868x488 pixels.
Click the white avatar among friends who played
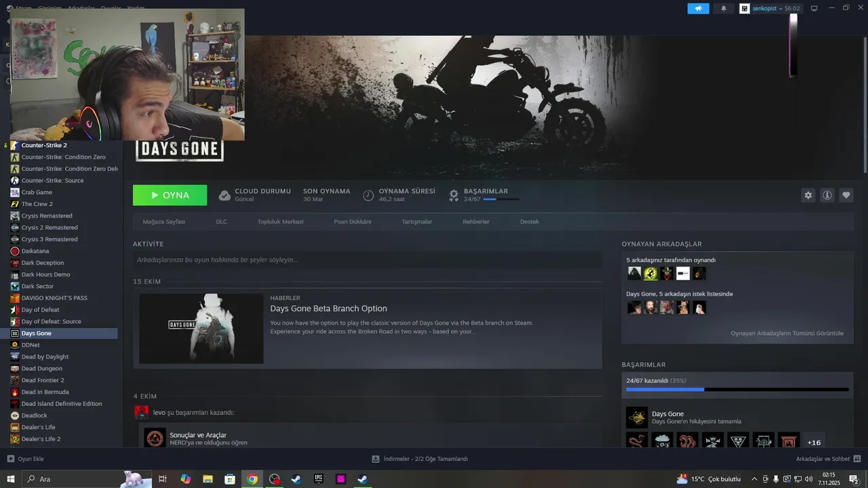(x=683, y=273)
